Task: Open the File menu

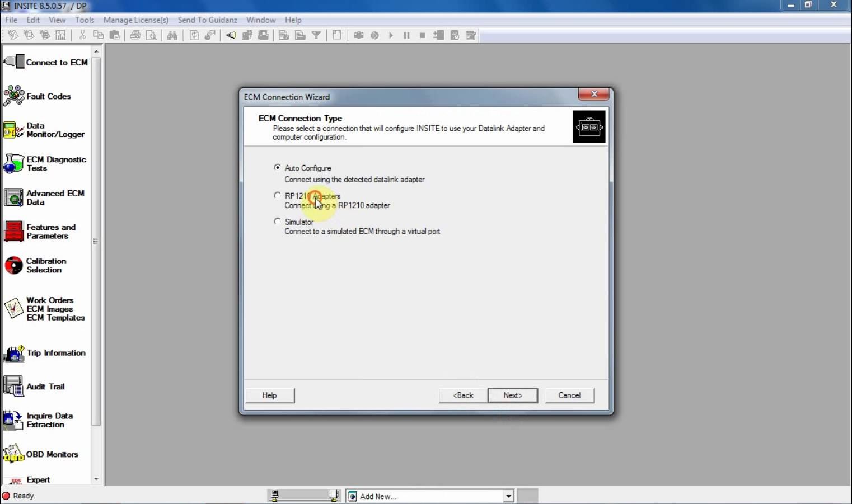Action: coord(11,20)
